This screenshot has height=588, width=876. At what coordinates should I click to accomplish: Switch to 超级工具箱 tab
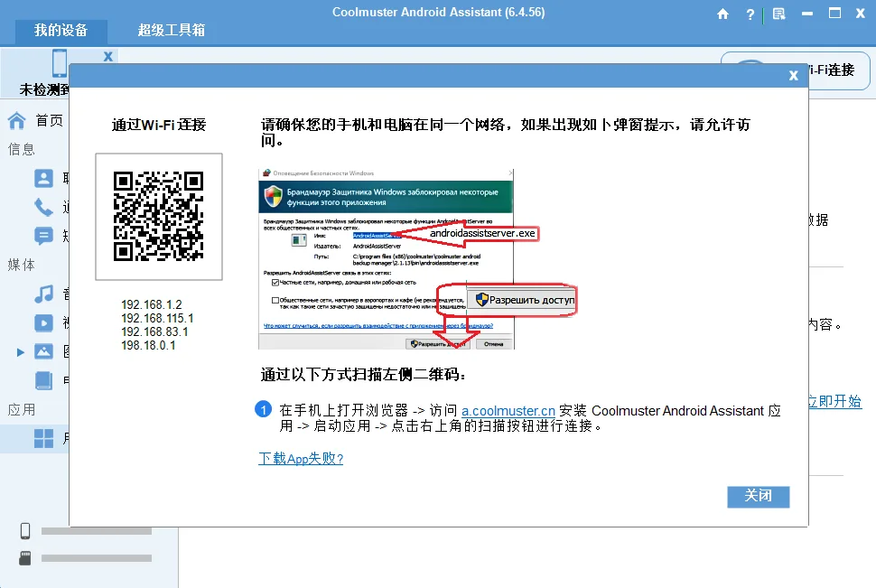(x=171, y=30)
